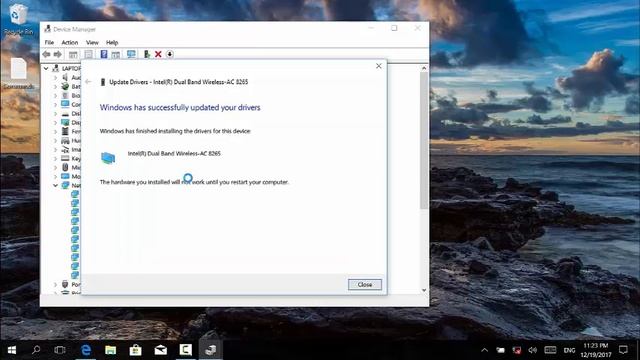Viewport: 640px width, 360px height.
Task: Select the Audio speaker icon in device tree
Action: tap(65, 77)
